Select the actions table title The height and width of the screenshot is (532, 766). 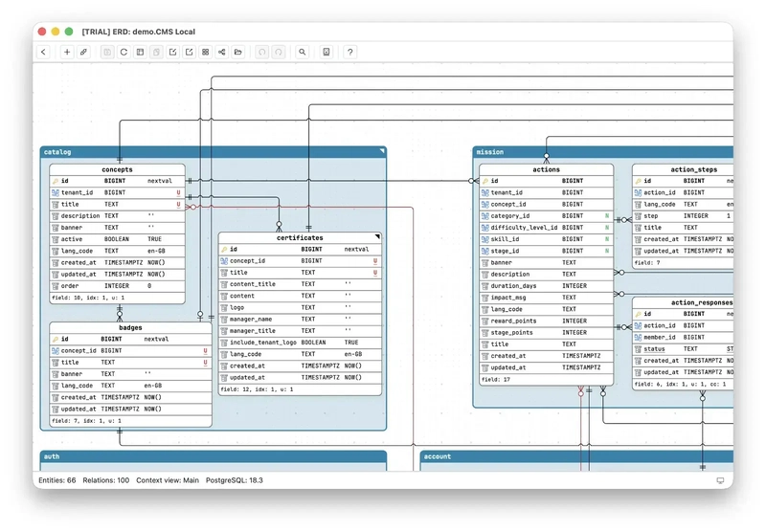pos(546,169)
